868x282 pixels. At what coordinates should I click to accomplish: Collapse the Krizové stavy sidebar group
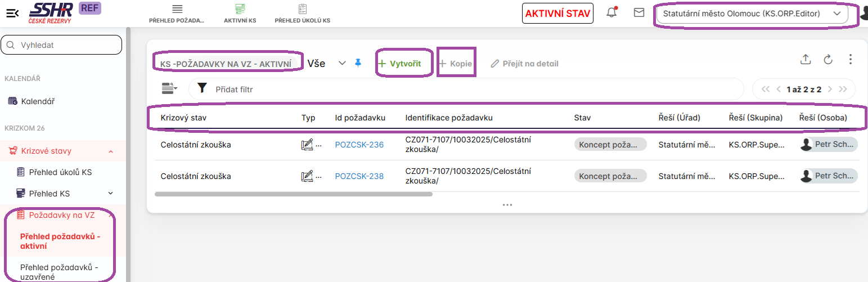click(x=111, y=151)
